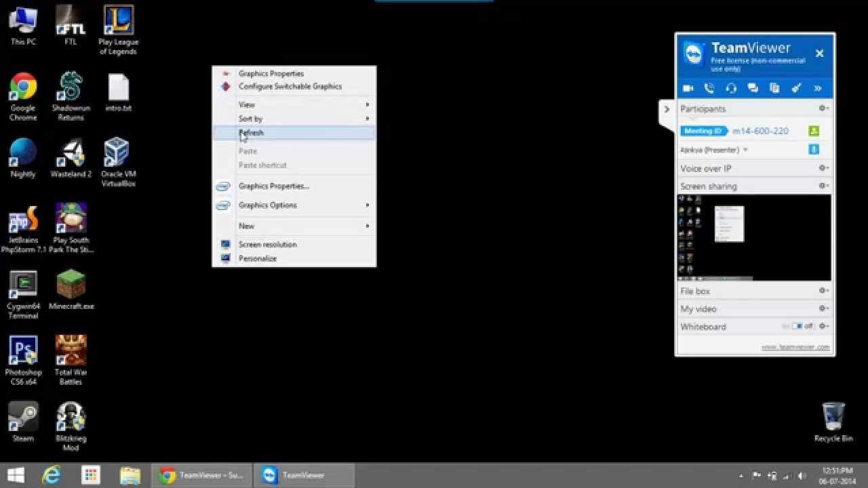This screenshot has width=868, height=488.
Task: Open the New submenu
Action: click(294, 226)
